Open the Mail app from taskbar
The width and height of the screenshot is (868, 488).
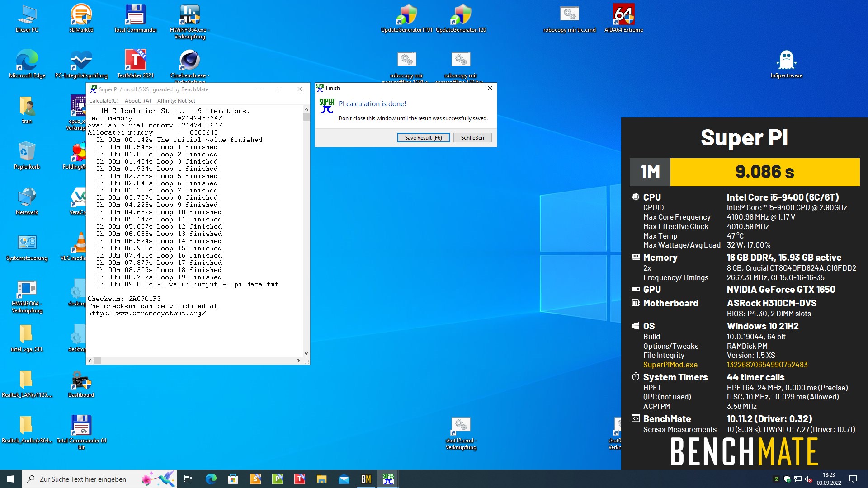(344, 479)
